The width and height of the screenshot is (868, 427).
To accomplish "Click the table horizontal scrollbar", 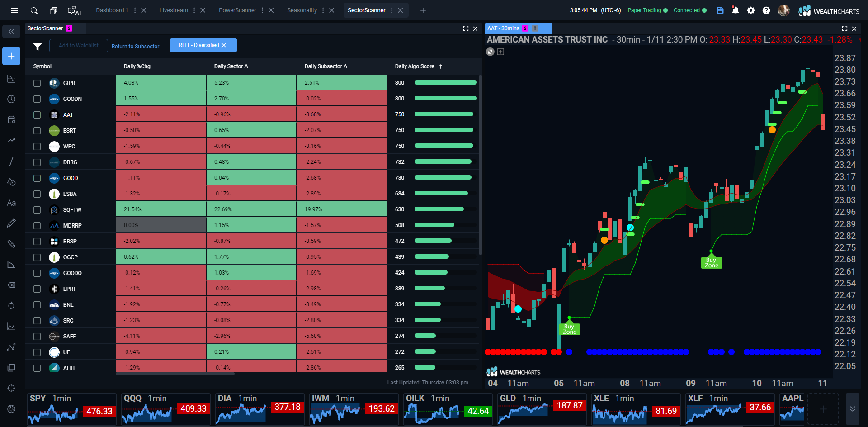I will tap(175, 374).
